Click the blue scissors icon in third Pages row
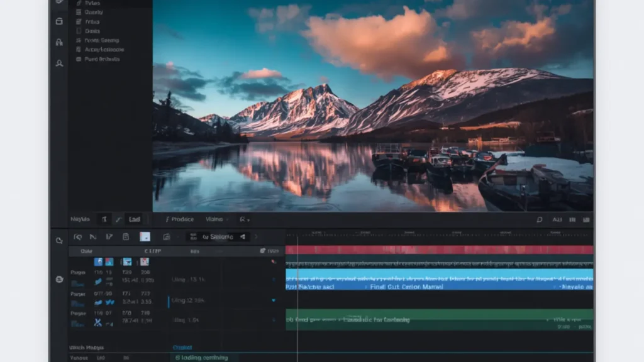 pyautogui.click(x=97, y=323)
